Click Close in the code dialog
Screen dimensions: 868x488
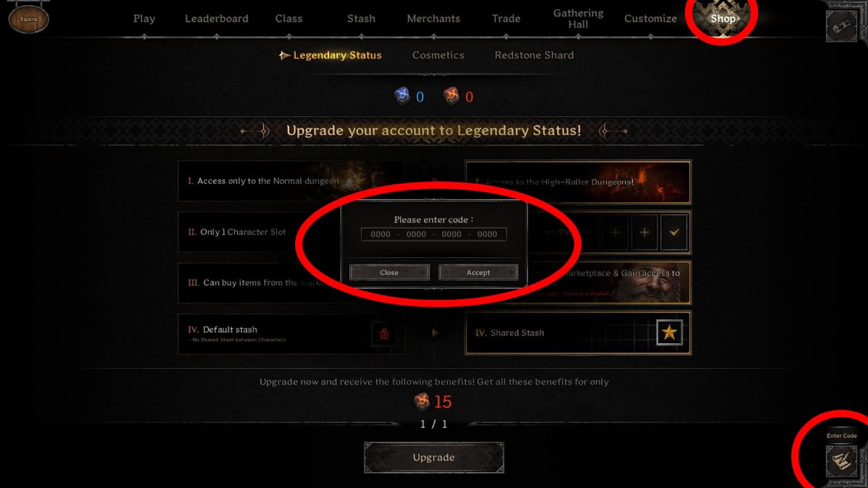coord(389,273)
